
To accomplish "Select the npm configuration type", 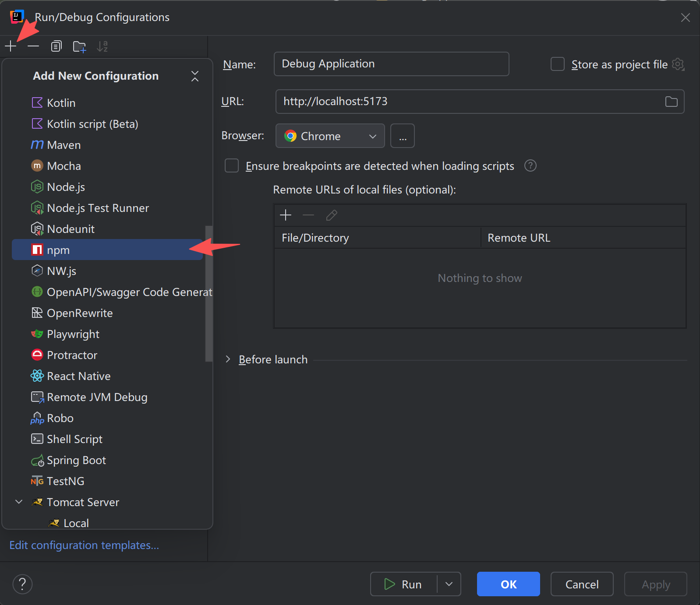I will click(x=107, y=250).
